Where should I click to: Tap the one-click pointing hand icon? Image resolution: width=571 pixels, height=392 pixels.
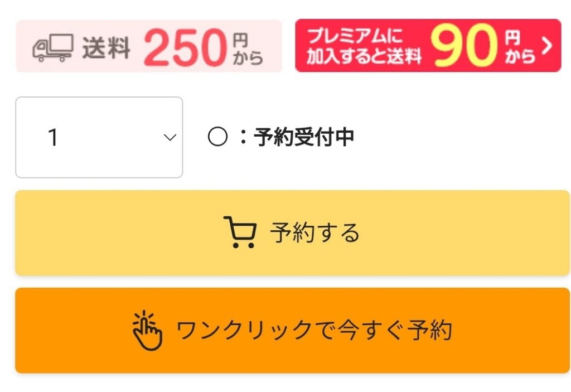tap(147, 331)
